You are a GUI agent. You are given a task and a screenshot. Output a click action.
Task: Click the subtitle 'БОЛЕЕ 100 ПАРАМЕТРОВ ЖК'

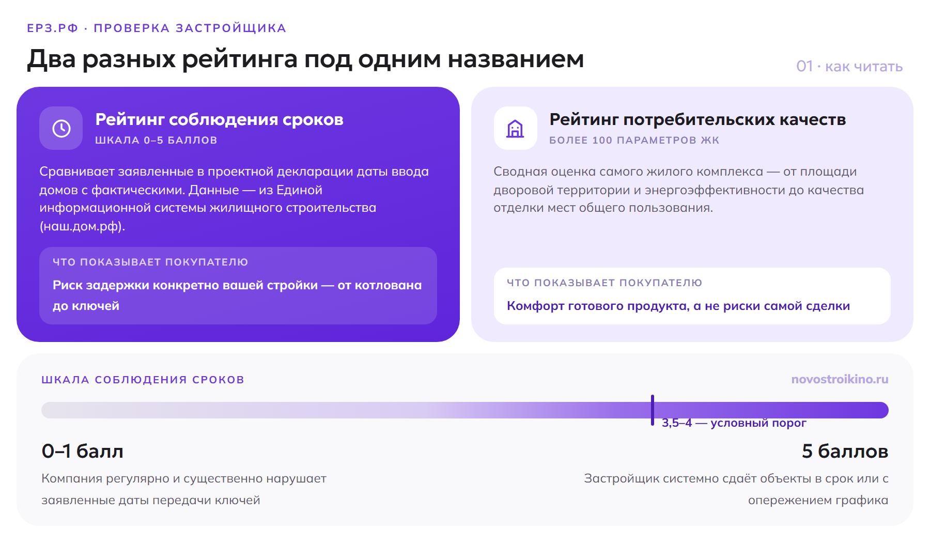pos(634,140)
